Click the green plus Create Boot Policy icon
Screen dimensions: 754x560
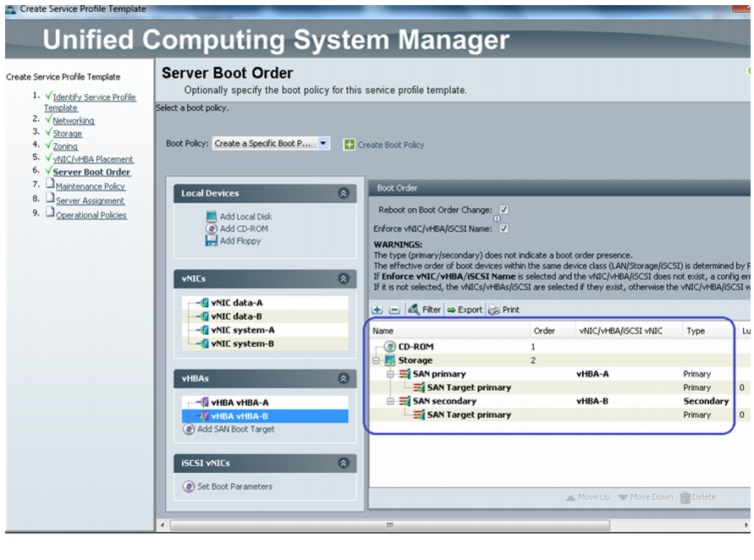[x=349, y=145]
